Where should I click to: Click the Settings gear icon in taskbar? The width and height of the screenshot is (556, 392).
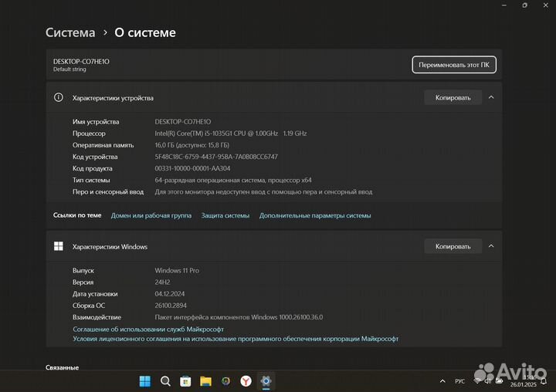pos(266,381)
